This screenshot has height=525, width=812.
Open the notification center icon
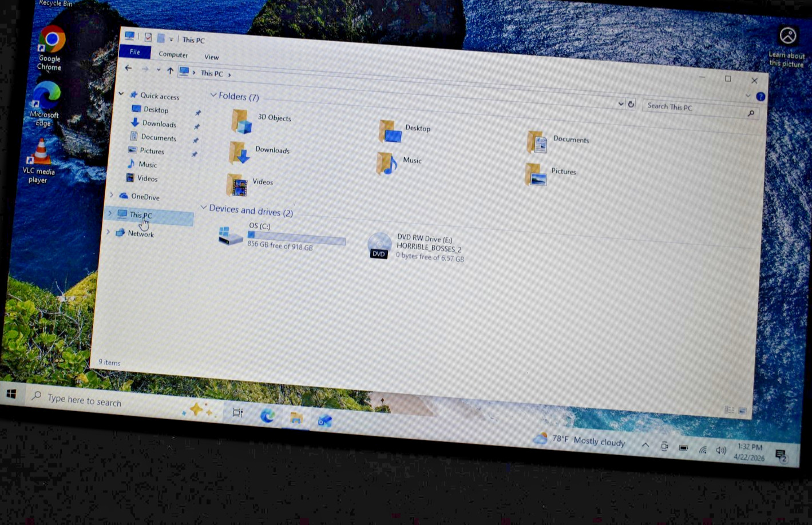781,455
